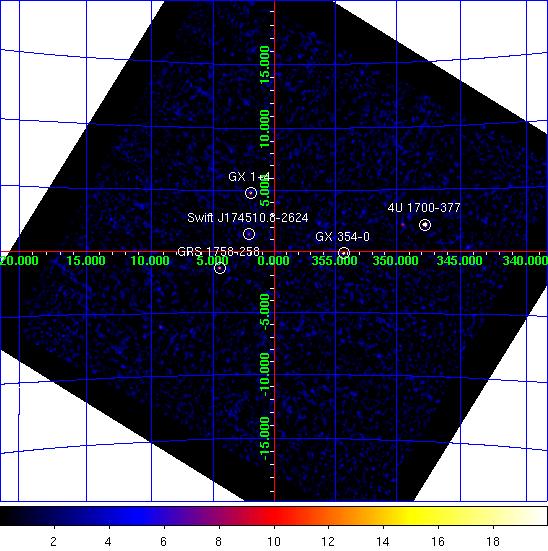Click the uncircled red source near 4U 1700-377
Viewport: 548px width, 551px height.
pyautogui.click(x=403, y=224)
